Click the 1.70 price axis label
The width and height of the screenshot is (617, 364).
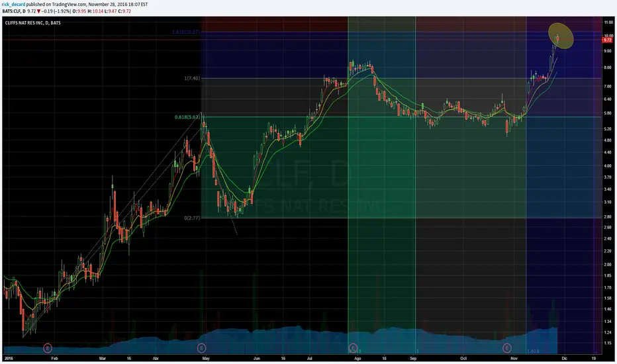(x=608, y=288)
